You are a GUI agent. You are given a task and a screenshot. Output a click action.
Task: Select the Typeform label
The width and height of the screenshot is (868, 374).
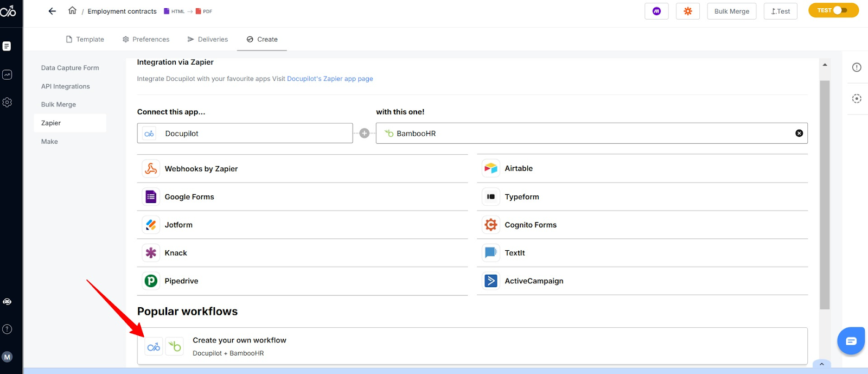pyautogui.click(x=522, y=196)
